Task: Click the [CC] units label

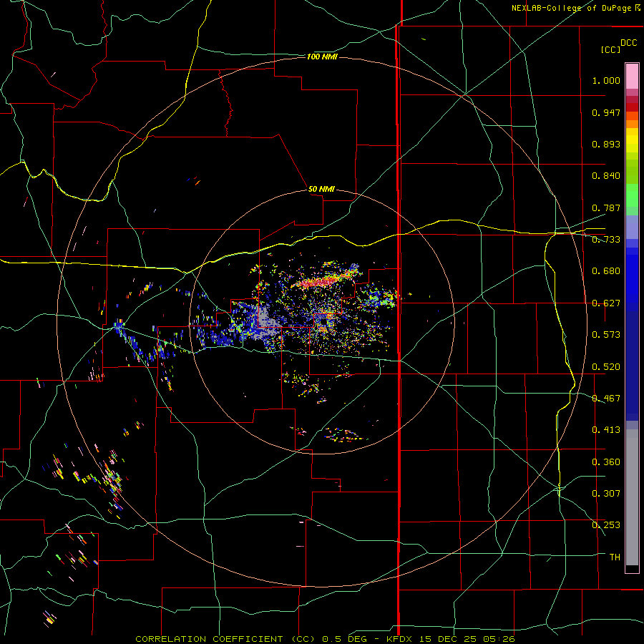Action: point(611,49)
